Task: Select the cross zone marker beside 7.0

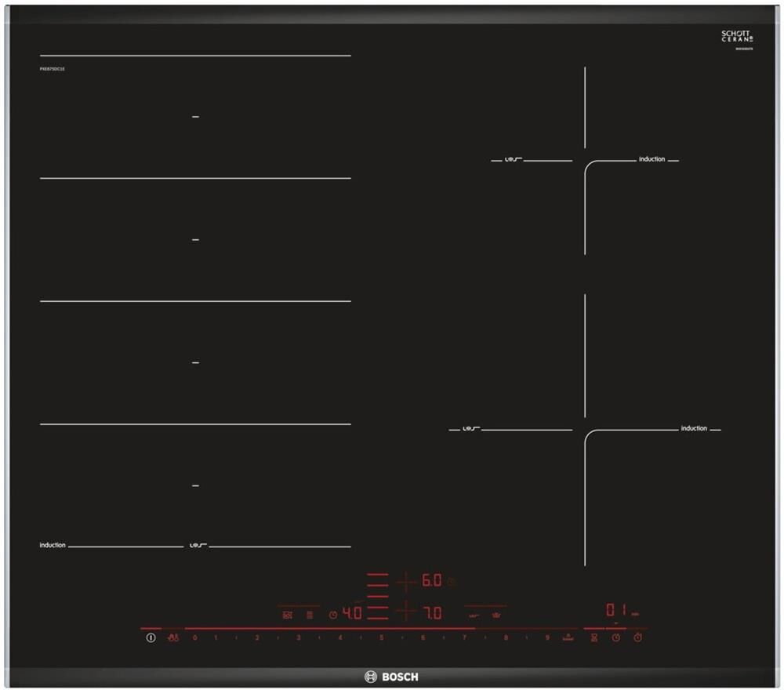Action: pyautogui.click(x=405, y=612)
